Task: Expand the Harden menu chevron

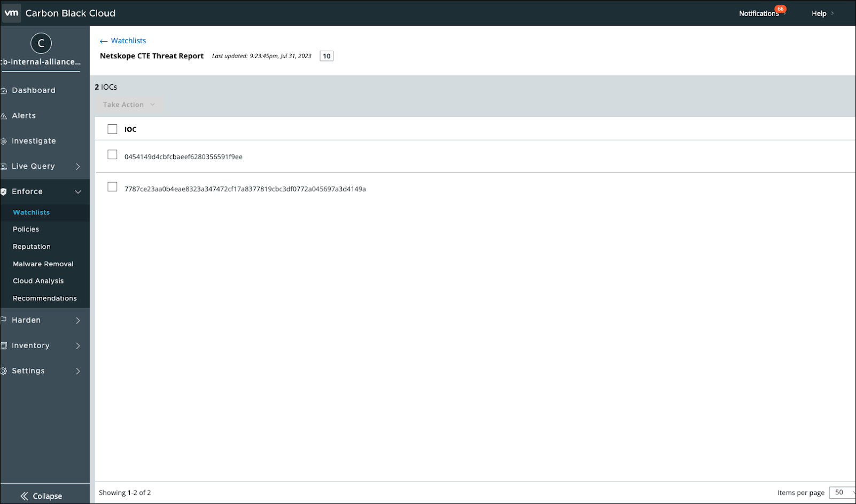Action: [x=78, y=320]
